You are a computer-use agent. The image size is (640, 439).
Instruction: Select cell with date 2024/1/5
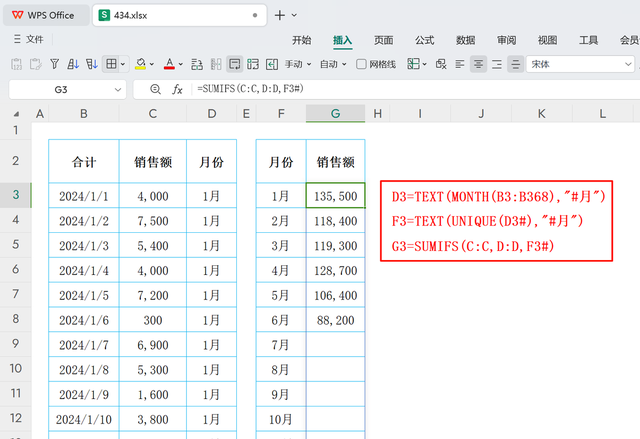click(84, 295)
